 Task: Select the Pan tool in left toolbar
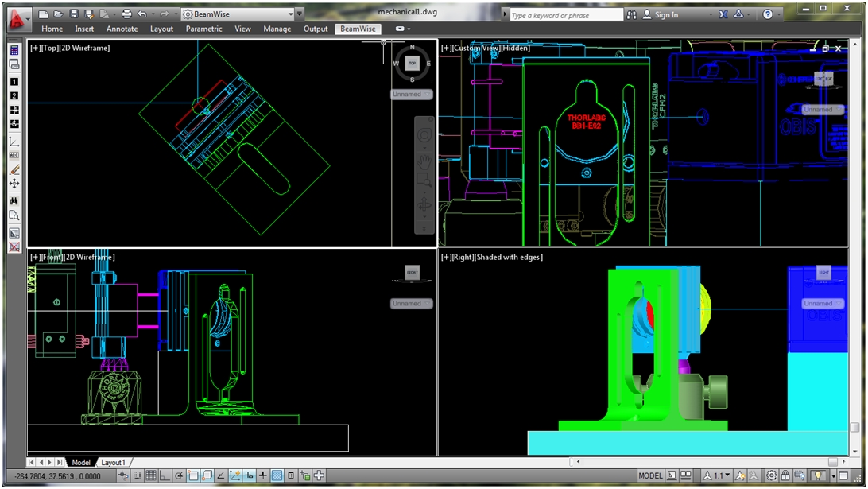(14, 184)
